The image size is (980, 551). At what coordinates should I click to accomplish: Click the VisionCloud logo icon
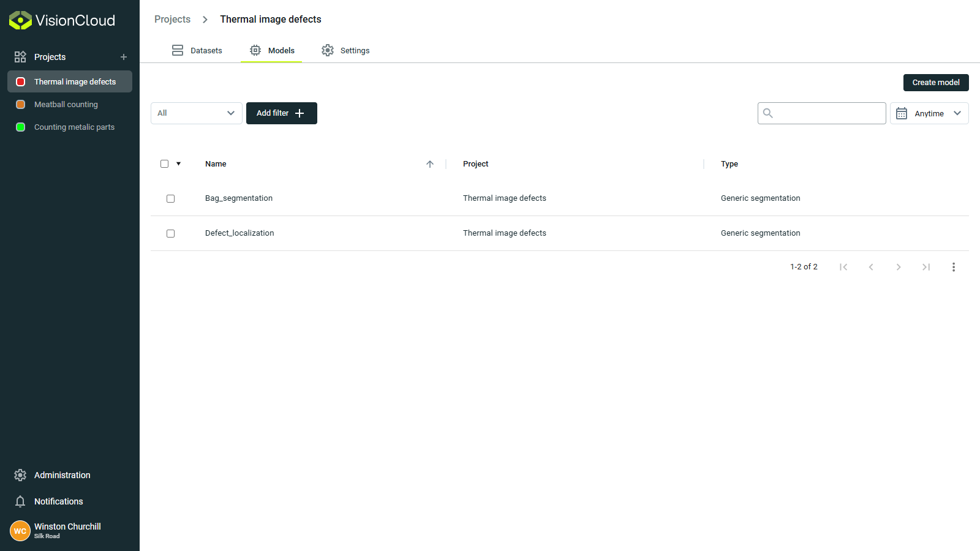coord(20,20)
